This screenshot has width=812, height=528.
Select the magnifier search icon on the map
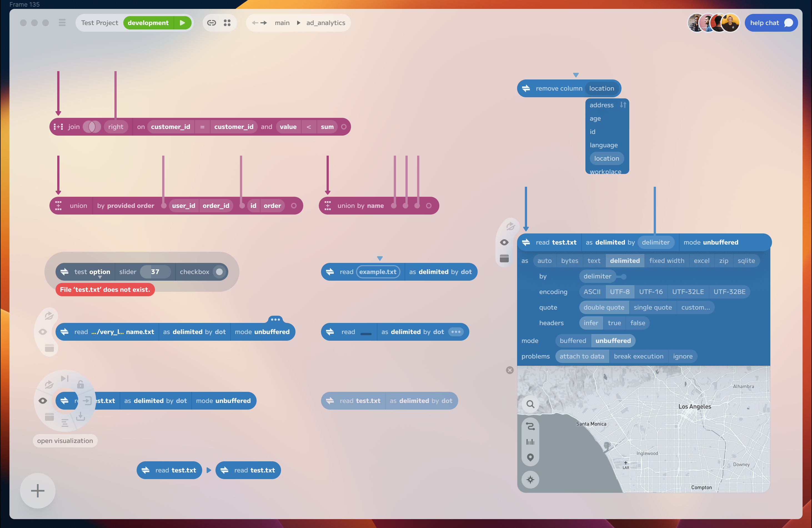[x=530, y=404]
